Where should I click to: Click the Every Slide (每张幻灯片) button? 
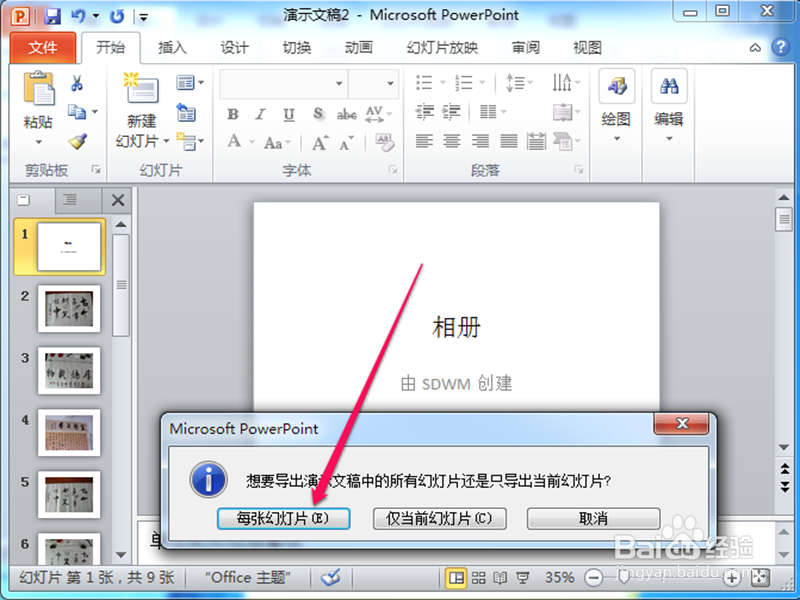[x=284, y=518]
